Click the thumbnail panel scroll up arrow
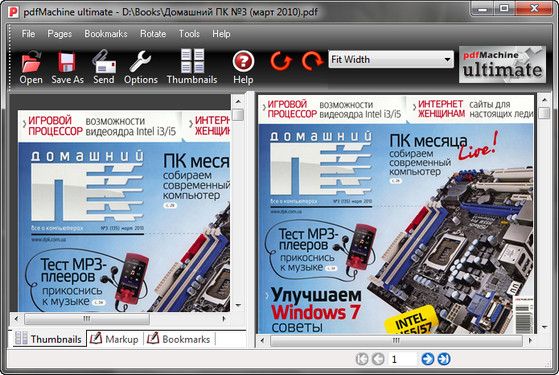This screenshot has height=375, width=559. click(x=238, y=102)
